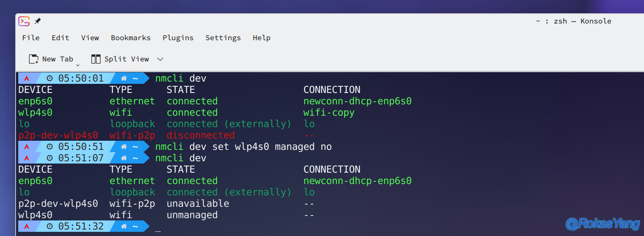Expand the Split View chevron
Image resolution: width=644 pixels, height=236 pixels.
[x=160, y=59]
